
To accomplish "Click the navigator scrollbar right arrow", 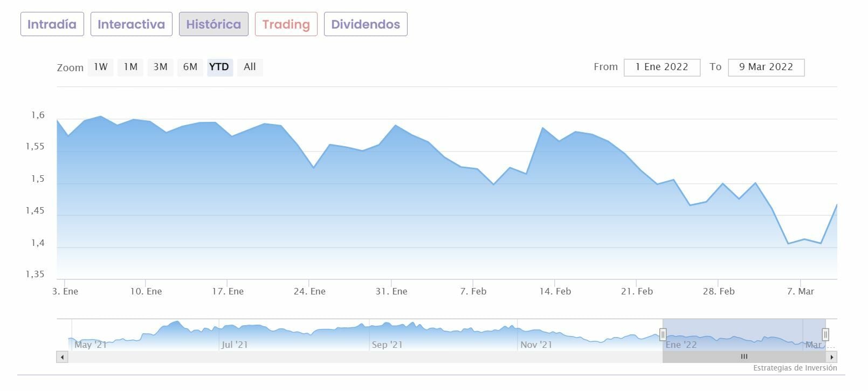I will pos(831,357).
